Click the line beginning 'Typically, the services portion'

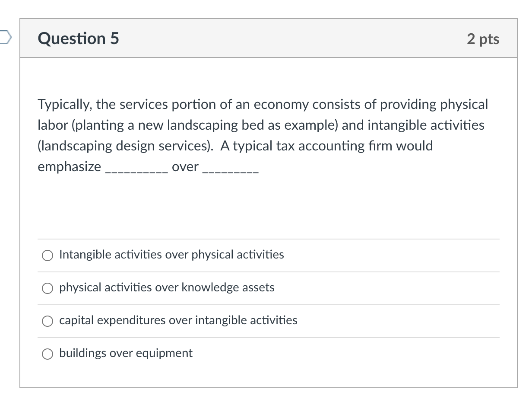(263, 105)
